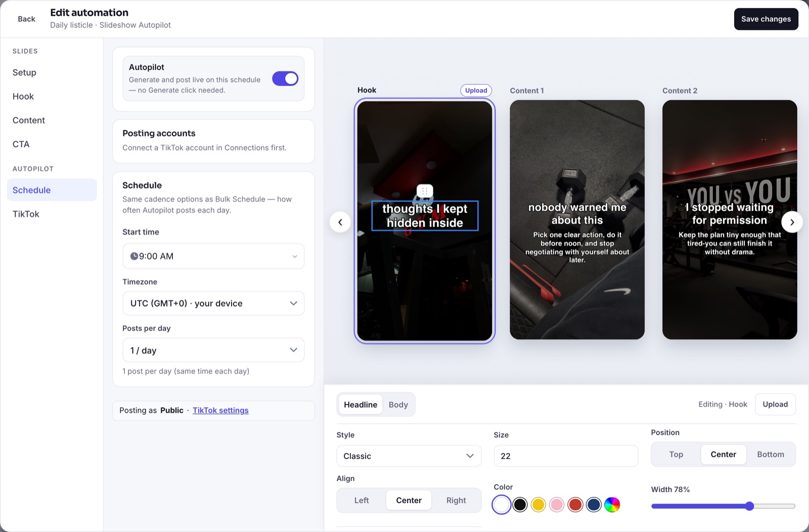
Task: Open the Classic style dropdown
Action: point(409,456)
